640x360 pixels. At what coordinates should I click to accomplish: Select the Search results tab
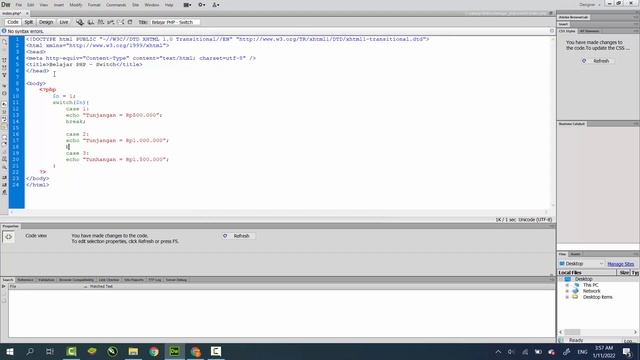click(x=8, y=280)
